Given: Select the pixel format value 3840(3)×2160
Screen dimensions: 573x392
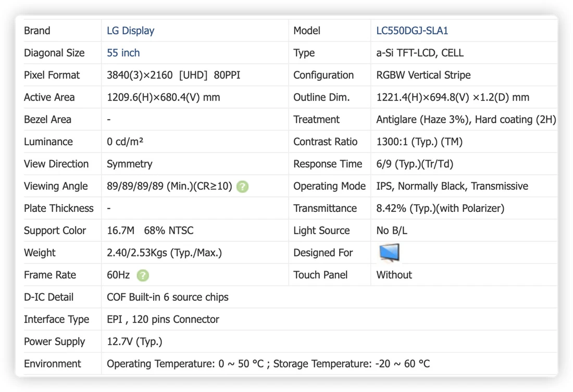Looking at the screenshot, I should 140,75.
